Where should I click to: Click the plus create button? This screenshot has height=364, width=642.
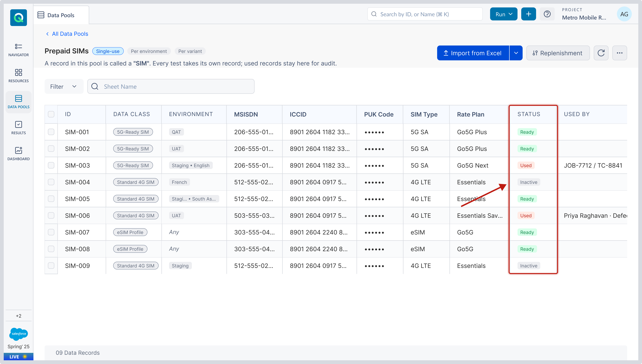pos(528,14)
